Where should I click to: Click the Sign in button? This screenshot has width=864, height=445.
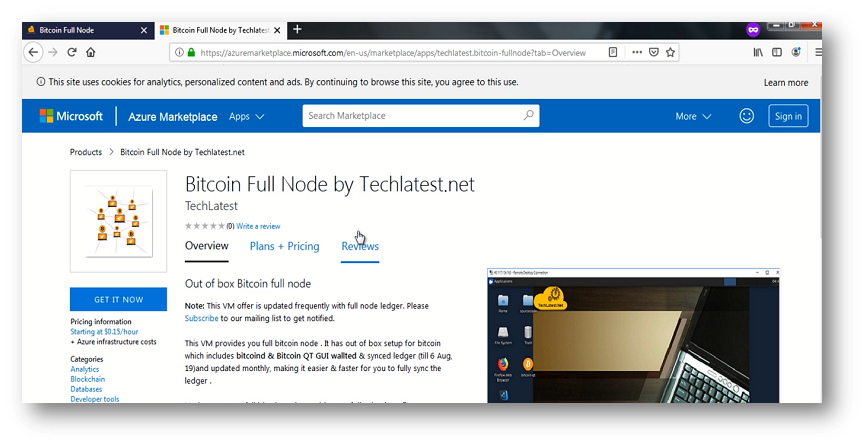pos(788,116)
